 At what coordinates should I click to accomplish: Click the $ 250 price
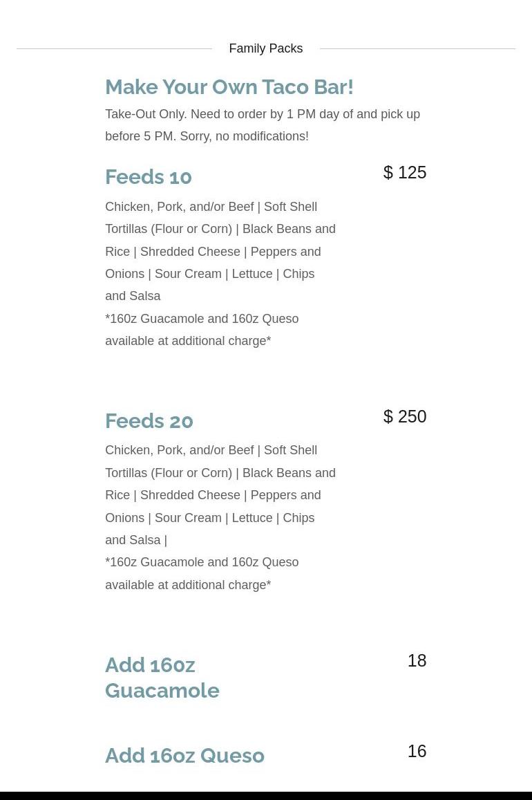click(x=405, y=417)
